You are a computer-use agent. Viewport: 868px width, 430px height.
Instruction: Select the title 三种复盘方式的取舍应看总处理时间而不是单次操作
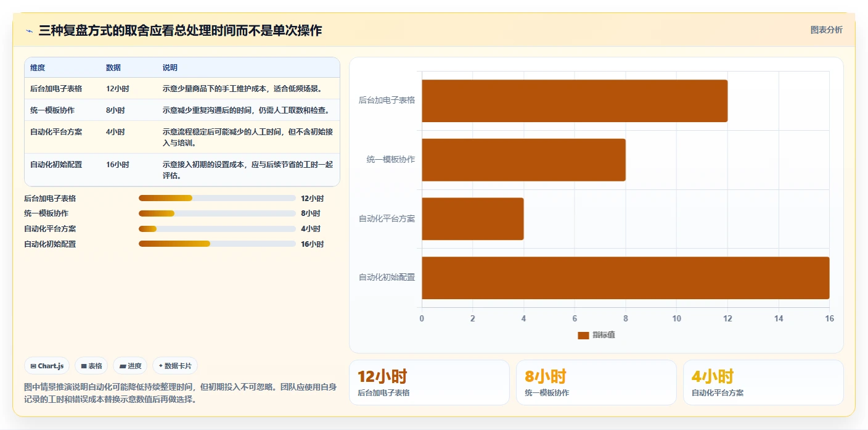click(180, 31)
